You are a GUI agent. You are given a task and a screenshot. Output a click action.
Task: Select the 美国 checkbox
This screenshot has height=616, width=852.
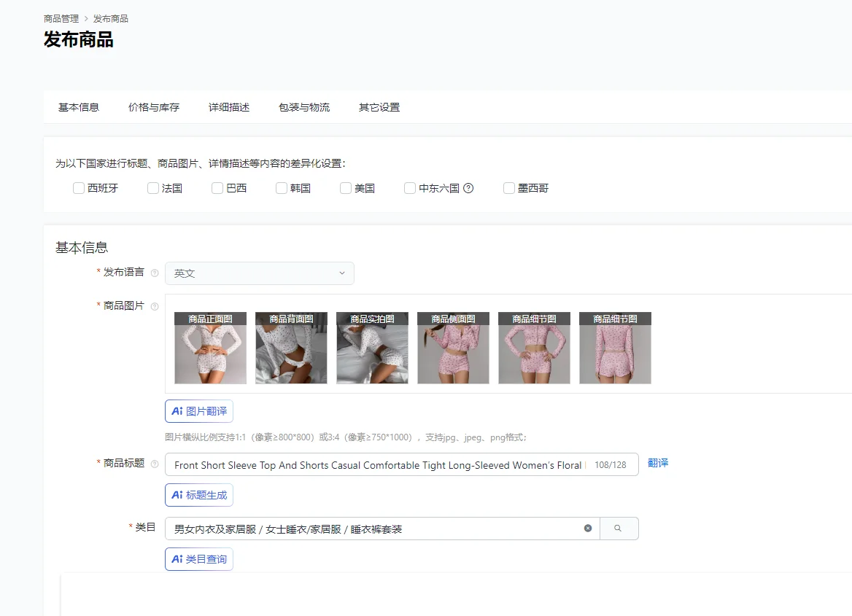(x=346, y=188)
